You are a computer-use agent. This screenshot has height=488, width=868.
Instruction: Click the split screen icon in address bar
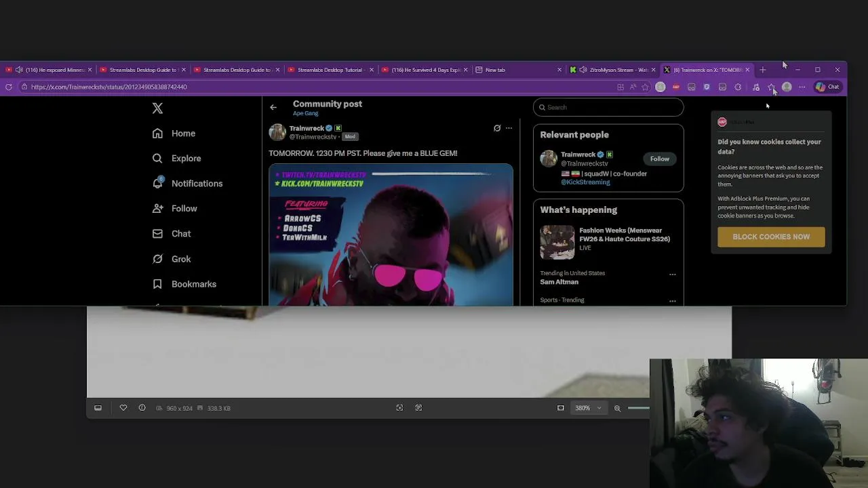(620, 87)
